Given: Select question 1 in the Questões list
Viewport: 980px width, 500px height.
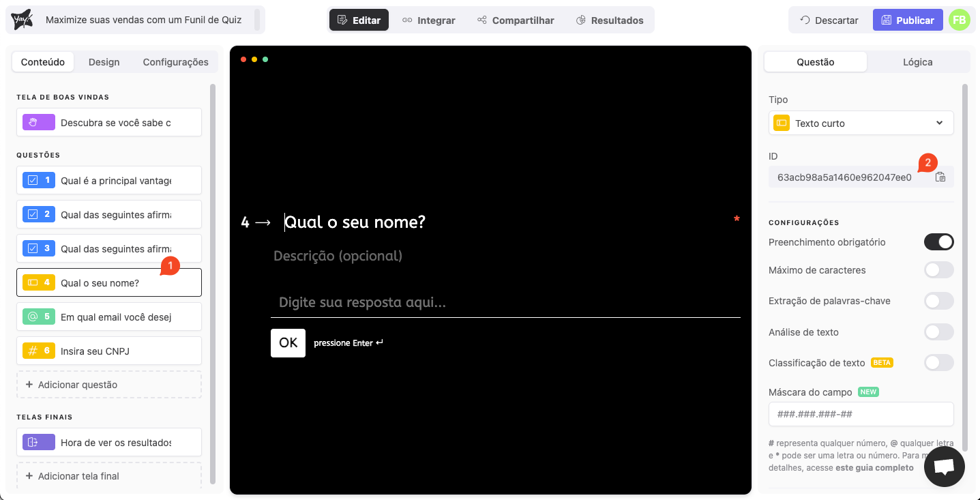Looking at the screenshot, I should (x=109, y=180).
